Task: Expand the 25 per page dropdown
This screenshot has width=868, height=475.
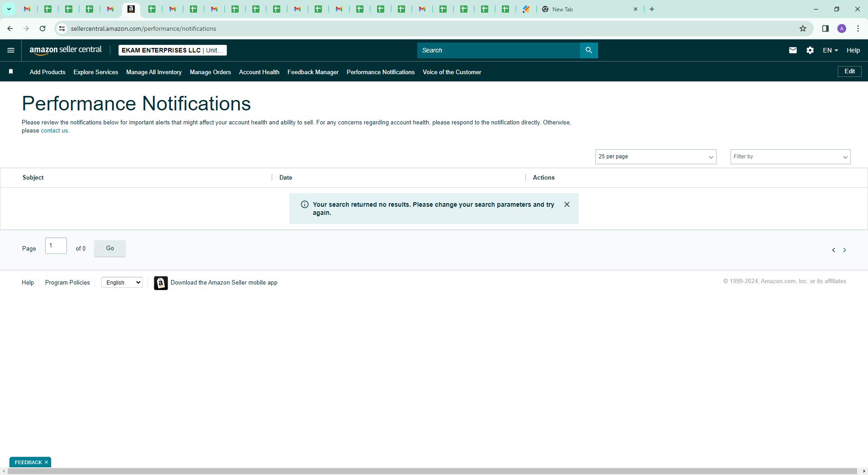Action: click(656, 157)
